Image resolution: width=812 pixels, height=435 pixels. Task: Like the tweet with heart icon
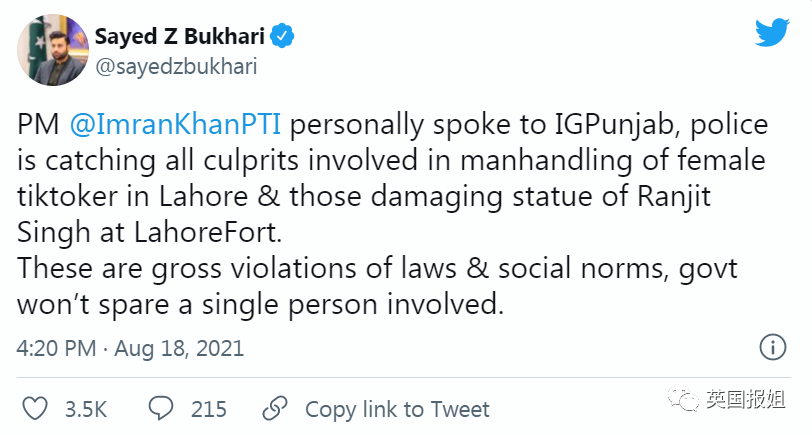pos(35,408)
